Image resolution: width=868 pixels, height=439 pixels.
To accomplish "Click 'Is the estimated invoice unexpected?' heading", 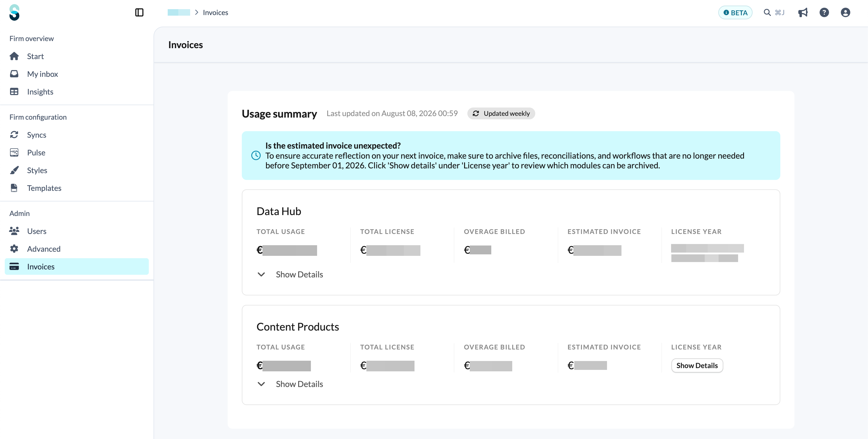I will tap(333, 146).
